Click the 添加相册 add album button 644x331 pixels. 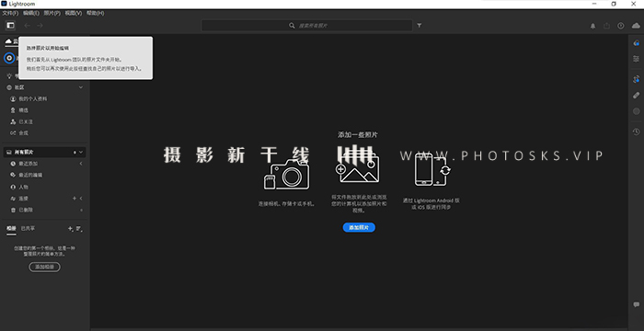point(44,267)
